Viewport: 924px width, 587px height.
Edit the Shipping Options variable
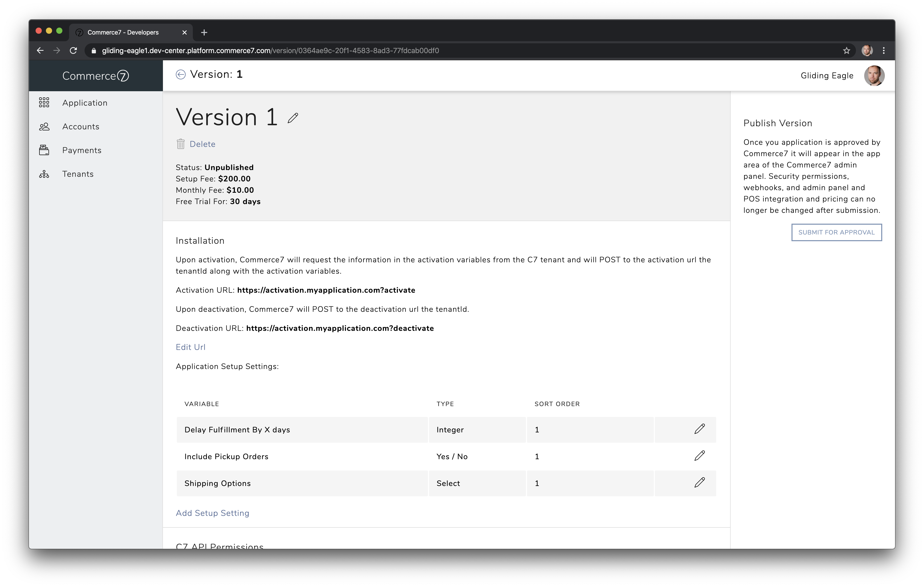699,483
